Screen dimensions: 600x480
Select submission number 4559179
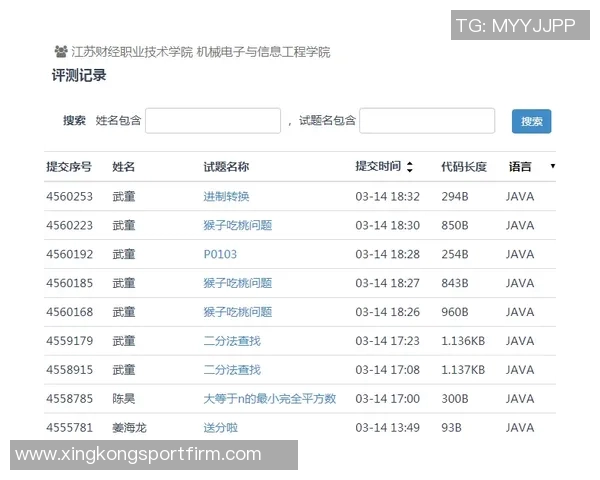70,341
